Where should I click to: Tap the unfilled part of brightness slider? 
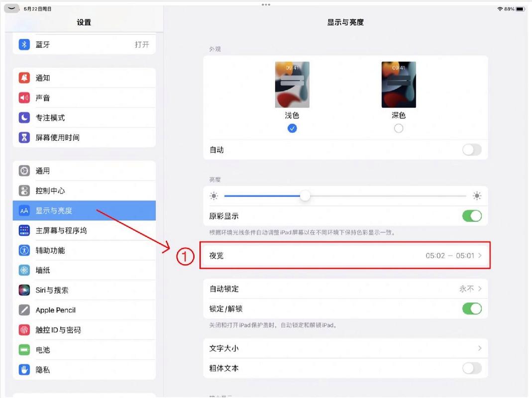tap(389, 196)
